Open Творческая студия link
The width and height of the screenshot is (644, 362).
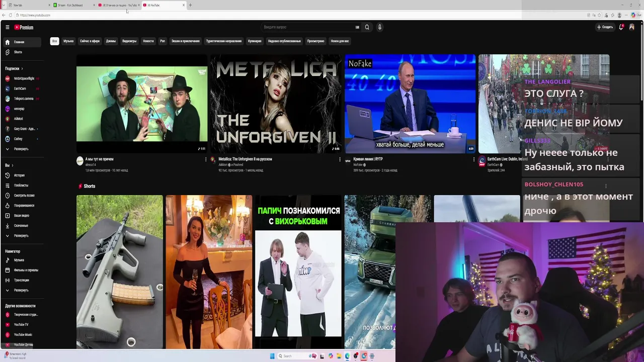(26, 315)
